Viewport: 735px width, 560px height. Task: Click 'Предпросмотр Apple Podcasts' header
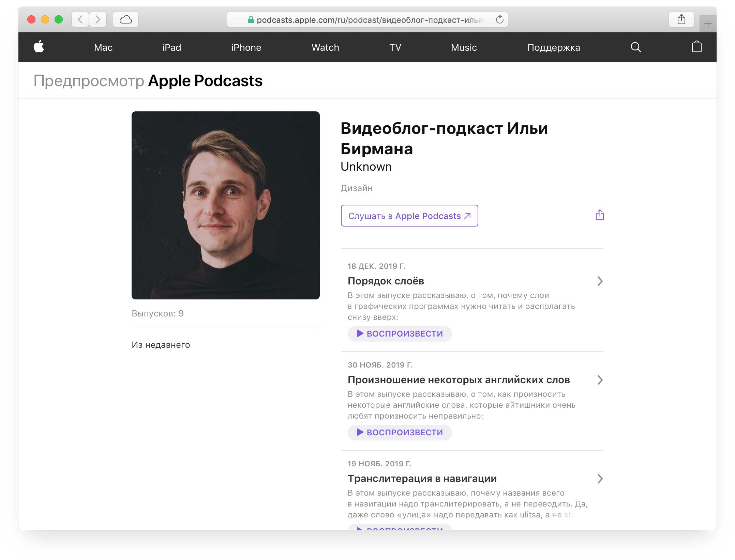point(148,81)
